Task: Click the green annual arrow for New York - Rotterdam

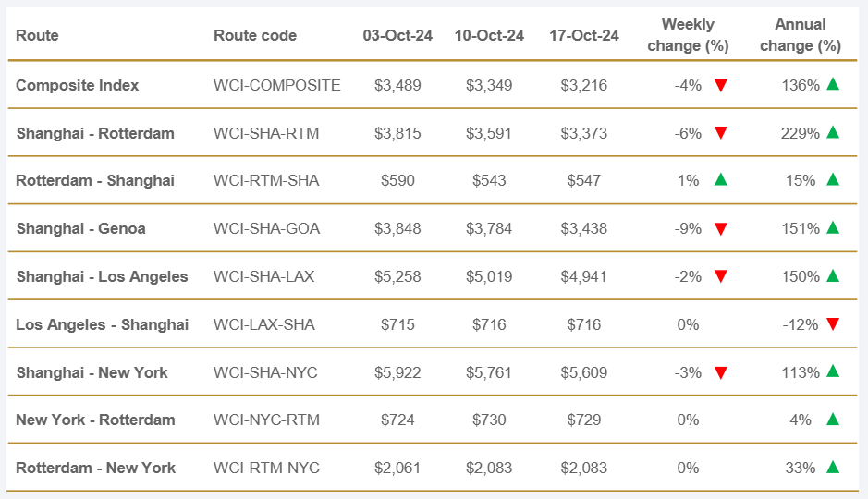Action: (x=833, y=420)
